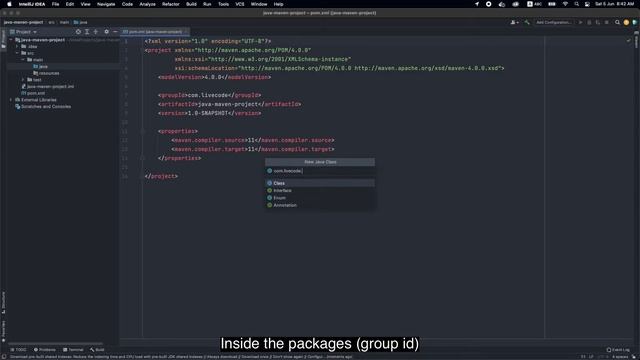The width and height of the screenshot is (640, 360).
Task: Select Interface in the New Java Class popup
Action: tap(320, 191)
